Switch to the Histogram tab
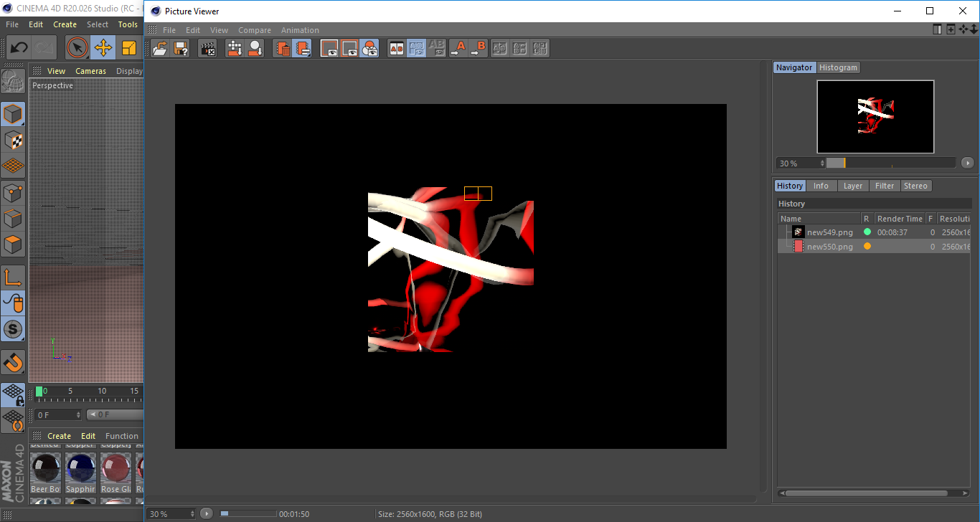 [x=838, y=67]
